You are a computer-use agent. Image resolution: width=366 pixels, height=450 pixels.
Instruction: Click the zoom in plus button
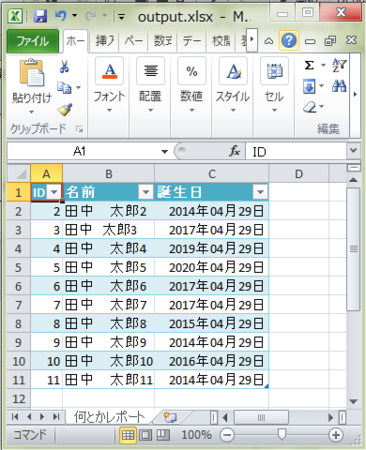[x=335, y=435]
